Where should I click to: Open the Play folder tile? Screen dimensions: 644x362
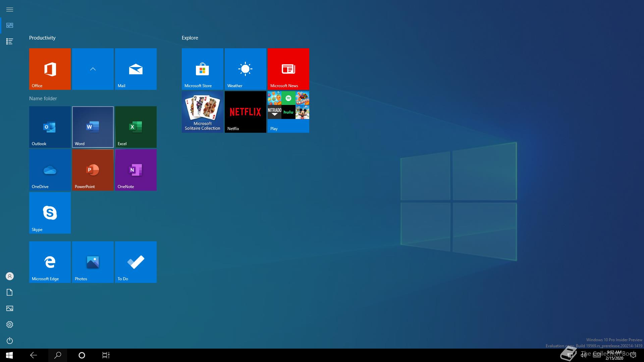288,112
